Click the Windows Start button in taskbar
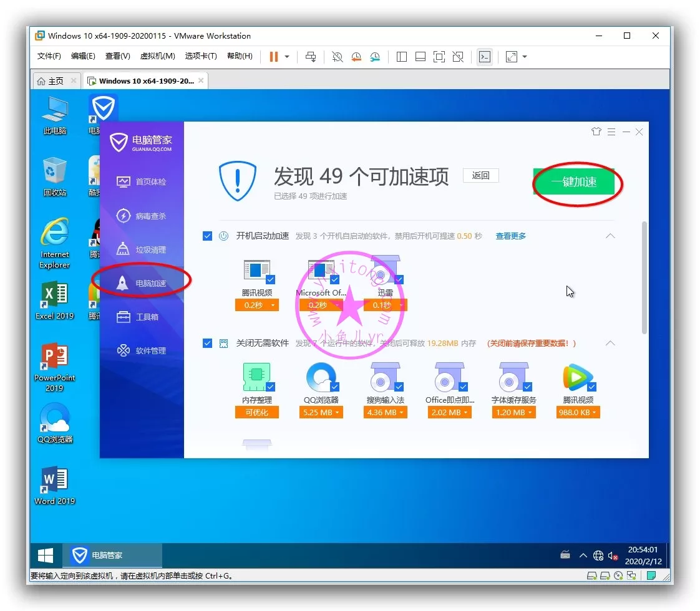This screenshot has width=700, height=611. [x=46, y=555]
